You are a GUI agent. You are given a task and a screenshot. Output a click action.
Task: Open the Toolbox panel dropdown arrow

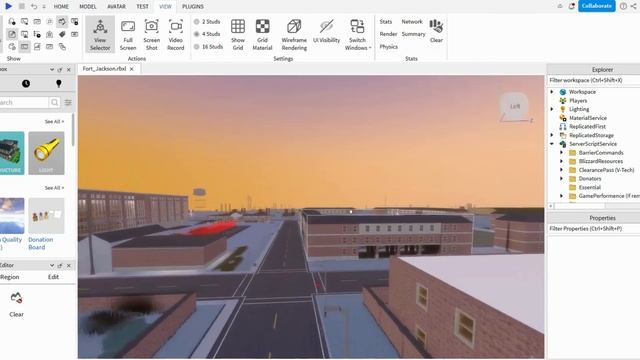(x=52, y=69)
